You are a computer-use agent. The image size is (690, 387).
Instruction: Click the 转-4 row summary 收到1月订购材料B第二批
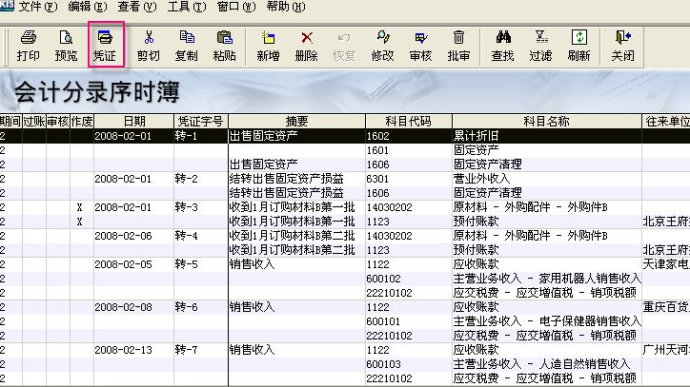coord(292,236)
